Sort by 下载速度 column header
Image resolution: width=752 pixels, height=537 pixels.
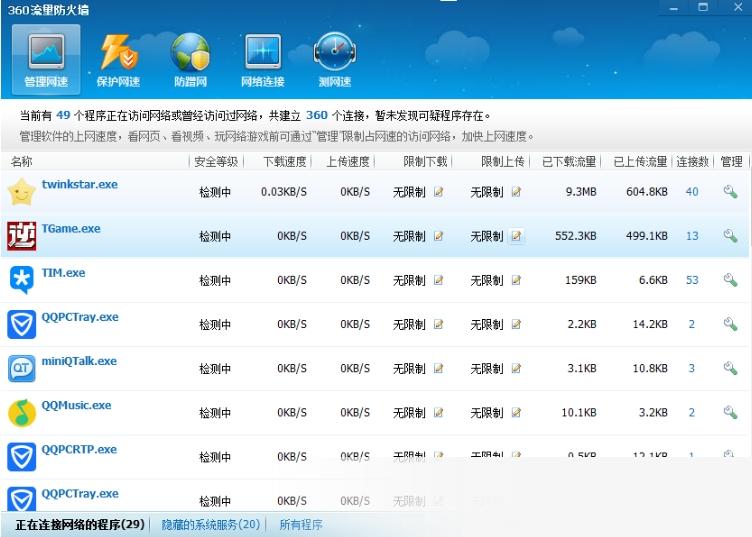click(x=285, y=162)
